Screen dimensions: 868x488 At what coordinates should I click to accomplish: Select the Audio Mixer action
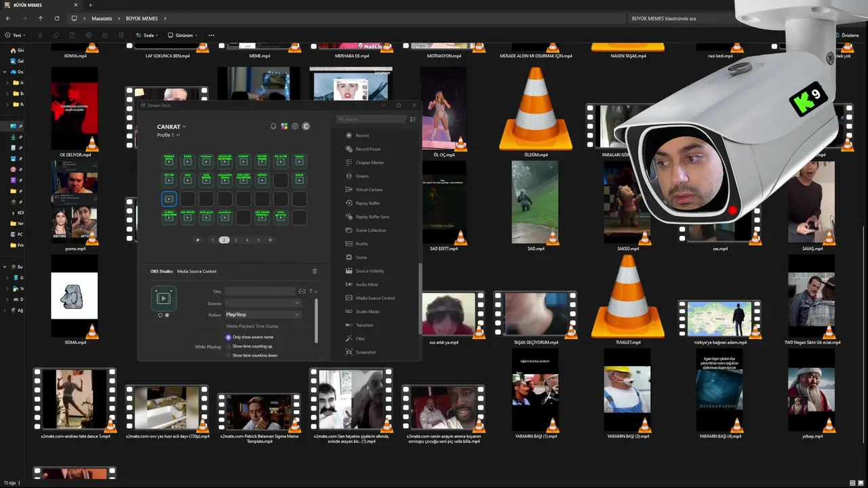point(362,285)
